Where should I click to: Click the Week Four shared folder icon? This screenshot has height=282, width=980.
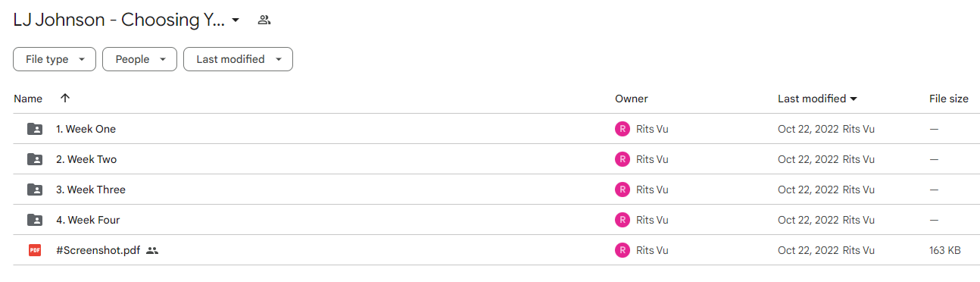click(x=35, y=220)
